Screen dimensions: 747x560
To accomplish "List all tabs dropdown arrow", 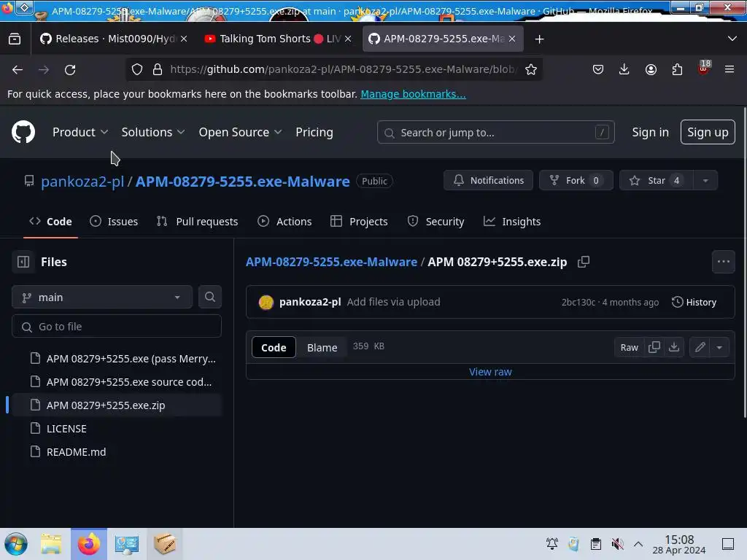I will [x=732, y=39].
